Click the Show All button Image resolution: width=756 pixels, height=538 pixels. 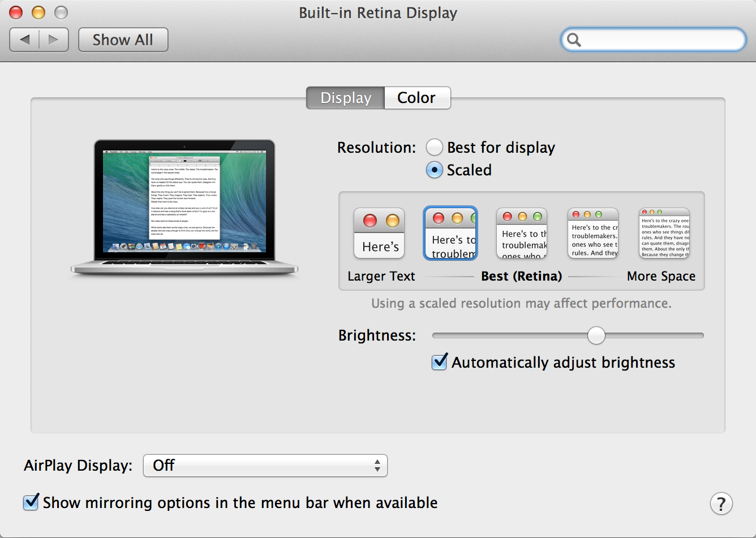tap(123, 40)
